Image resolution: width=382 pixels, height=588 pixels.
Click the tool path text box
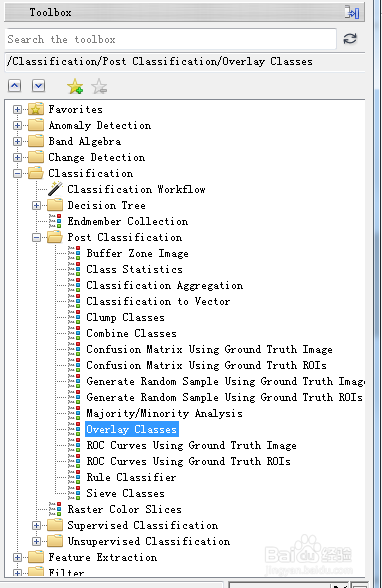click(185, 62)
